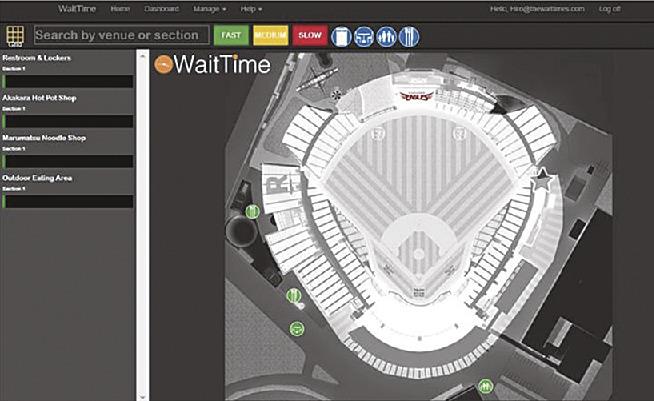Toggle the SLOW wait filter

310,35
